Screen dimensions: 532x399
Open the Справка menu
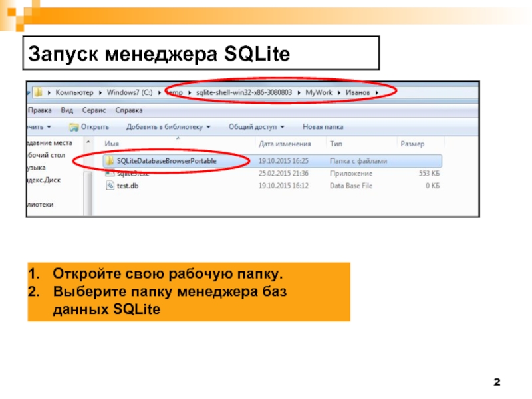pyautogui.click(x=129, y=110)
